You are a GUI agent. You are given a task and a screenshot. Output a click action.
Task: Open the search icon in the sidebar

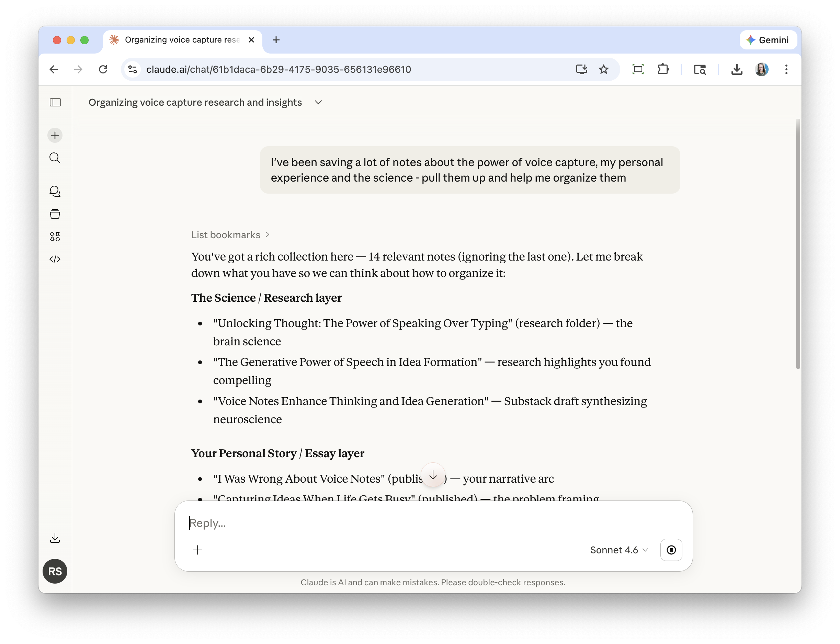55,158
